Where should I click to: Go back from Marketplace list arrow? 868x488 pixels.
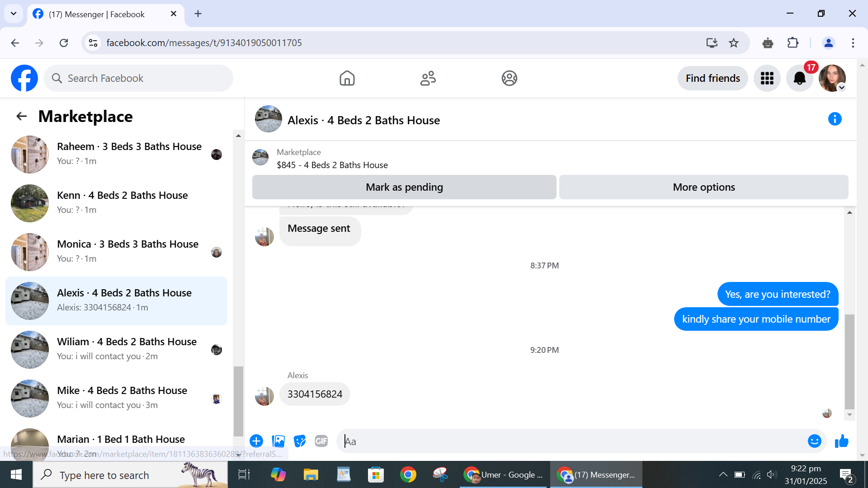(21, 116)
